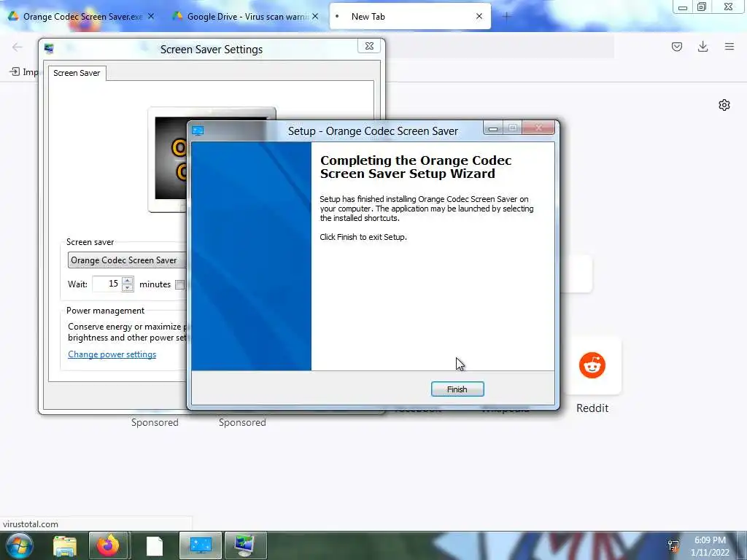Click the Setup wizard title bar icon
This screenshot has width=747, height=560.
pos(198,131)
